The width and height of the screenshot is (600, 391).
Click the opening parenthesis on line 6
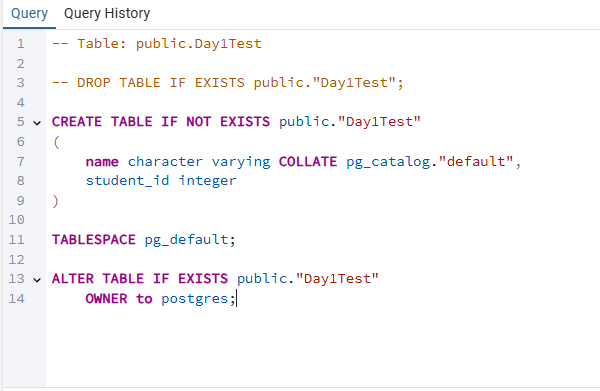[56, 142]
